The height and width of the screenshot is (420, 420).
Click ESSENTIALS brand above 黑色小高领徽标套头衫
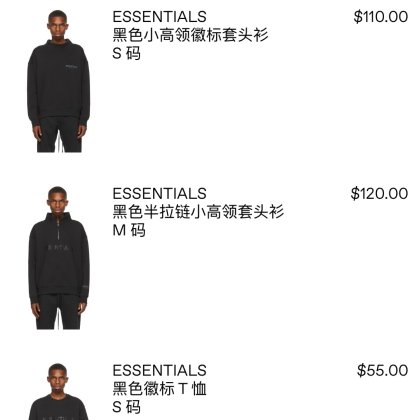tap(159, 17)
